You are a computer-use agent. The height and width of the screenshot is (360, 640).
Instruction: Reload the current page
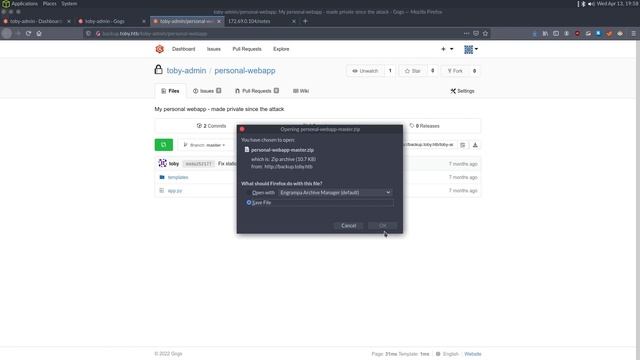(x=28, y=33)
